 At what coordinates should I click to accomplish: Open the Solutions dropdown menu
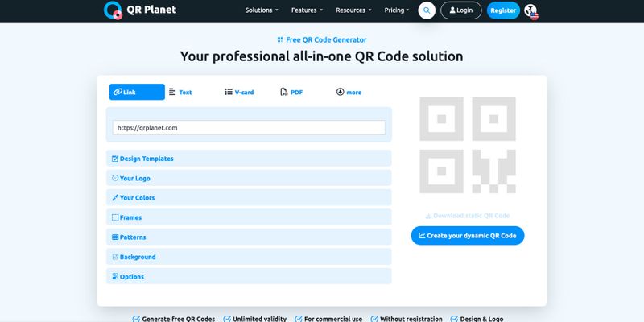pos(262,10)
